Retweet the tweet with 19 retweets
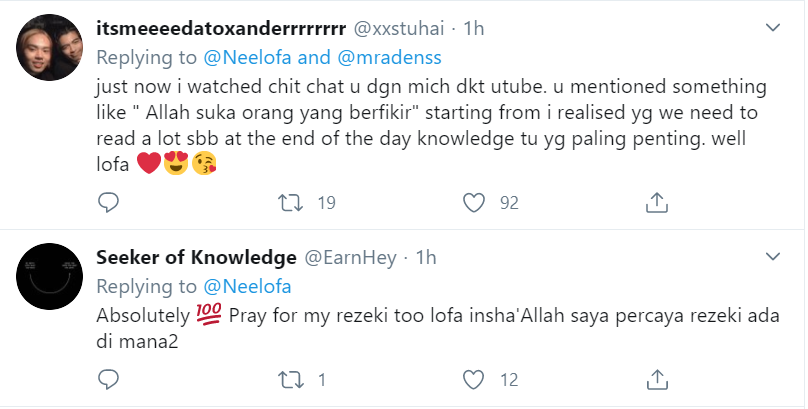Viewport: 808px width, 409px height. coord(290,203)
